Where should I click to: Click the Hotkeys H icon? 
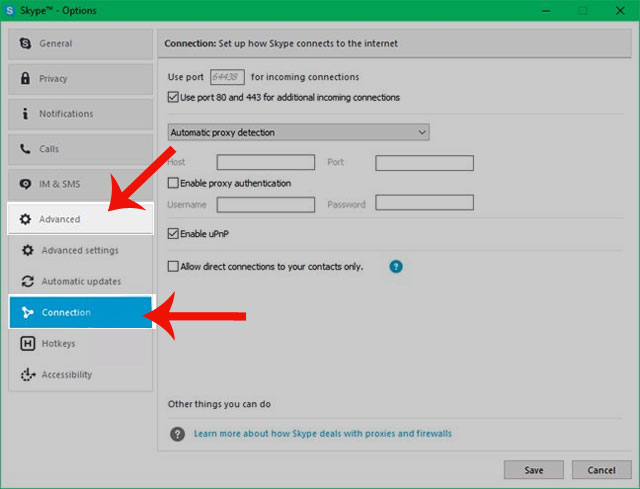point(28,344)
